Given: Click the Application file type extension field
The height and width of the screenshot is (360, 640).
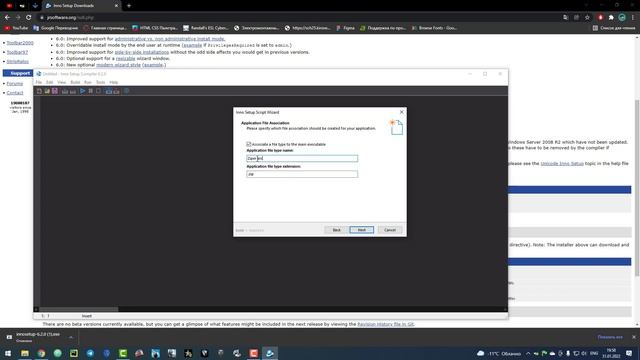Looking at the screenshot, I should click(302, 174).
